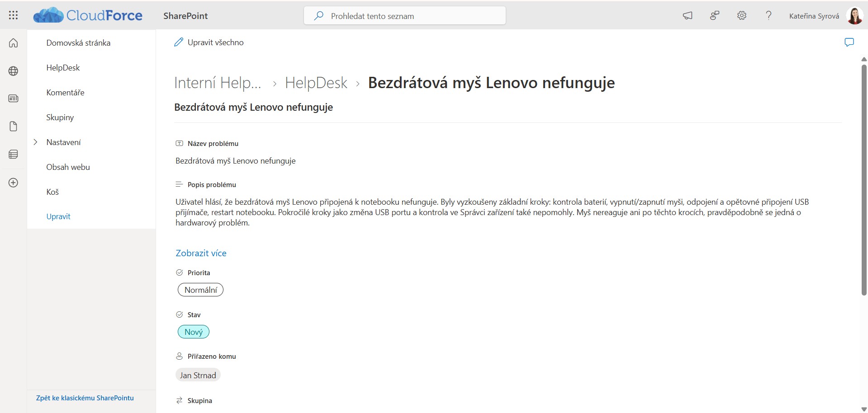The image size is (868, 413).
Task: Expand the truncated Interní Help... breadcrumb
Action: coord(218,83)
